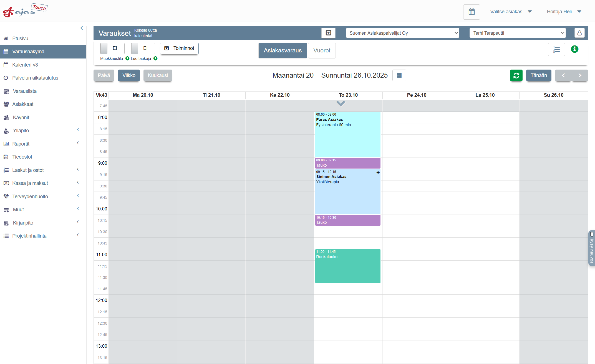
Task: Open the Suomen Asiakaspalvelijat Oy dropdown
Action: (402, 33)
